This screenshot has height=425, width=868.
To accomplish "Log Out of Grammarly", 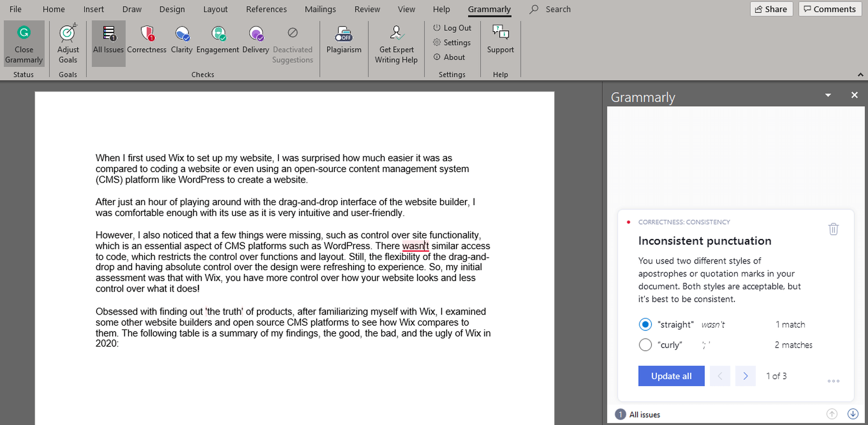I will point(452,28).
